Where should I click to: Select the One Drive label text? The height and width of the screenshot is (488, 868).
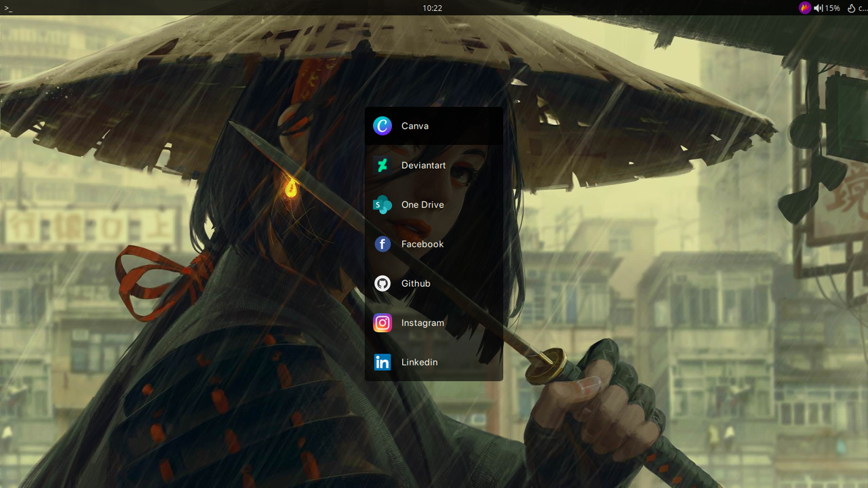coord(422,205)
